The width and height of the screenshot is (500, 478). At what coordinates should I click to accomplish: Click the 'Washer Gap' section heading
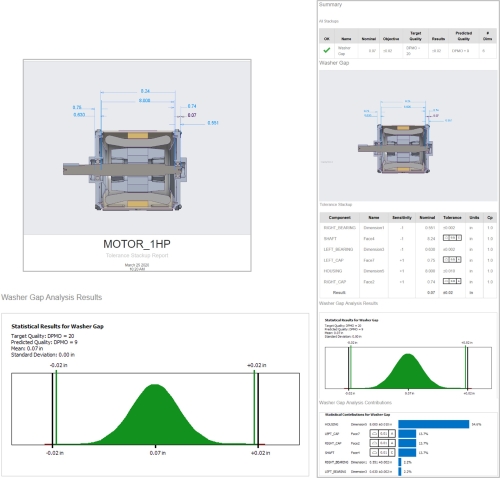point(334,63)
